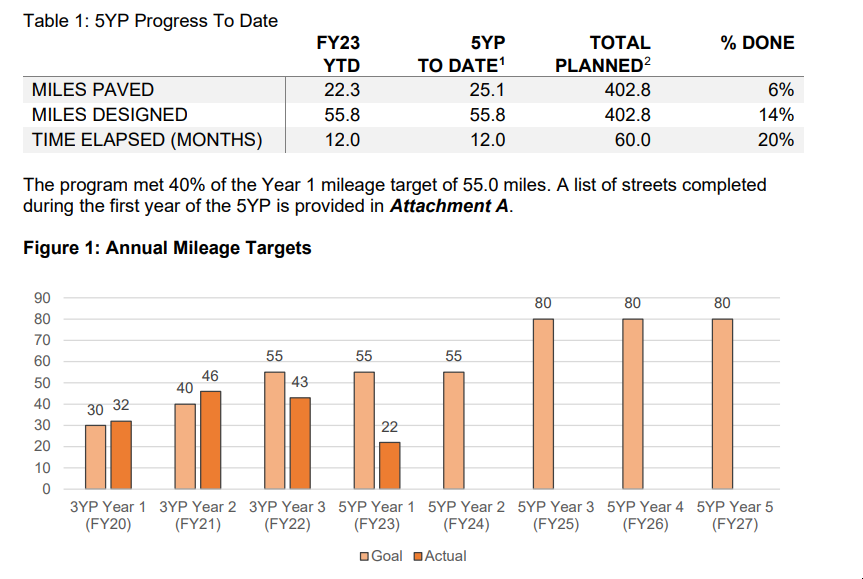Click the 3YP Year 1 goal bar

(95, 457)
